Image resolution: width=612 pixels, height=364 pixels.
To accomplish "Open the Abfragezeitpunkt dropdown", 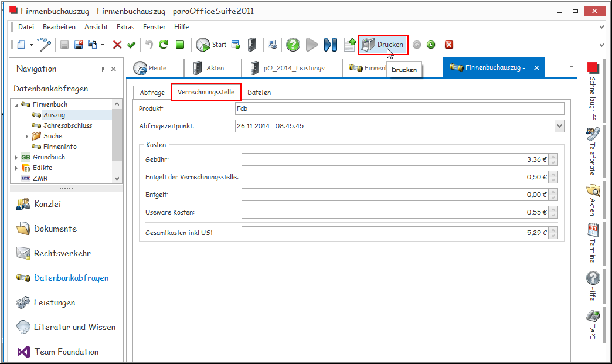I will pos(559,126).
